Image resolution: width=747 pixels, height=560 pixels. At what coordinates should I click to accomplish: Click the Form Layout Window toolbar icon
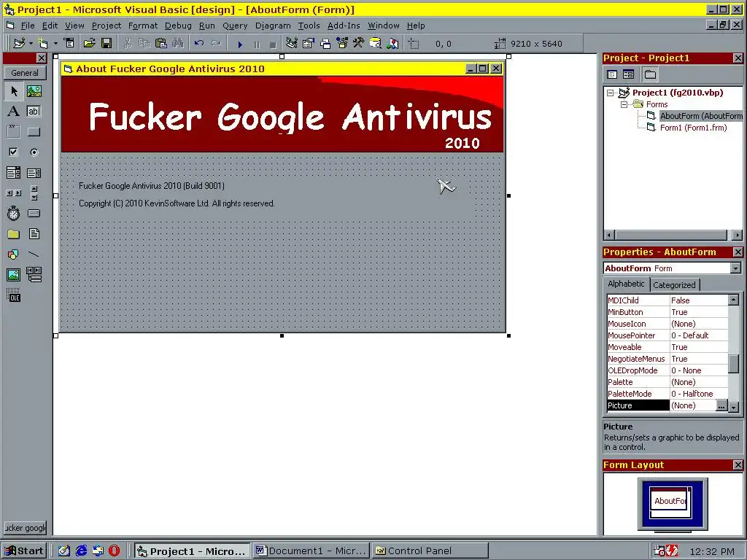(x=325, y=44)
